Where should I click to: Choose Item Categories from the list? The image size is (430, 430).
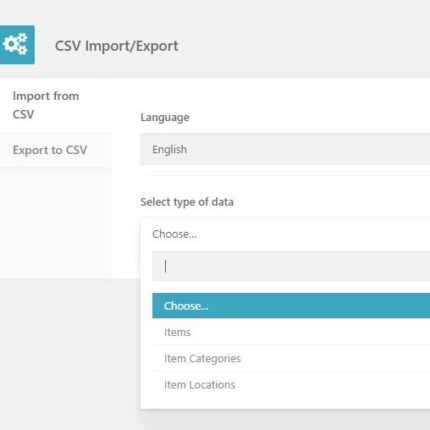click(291, 358)
